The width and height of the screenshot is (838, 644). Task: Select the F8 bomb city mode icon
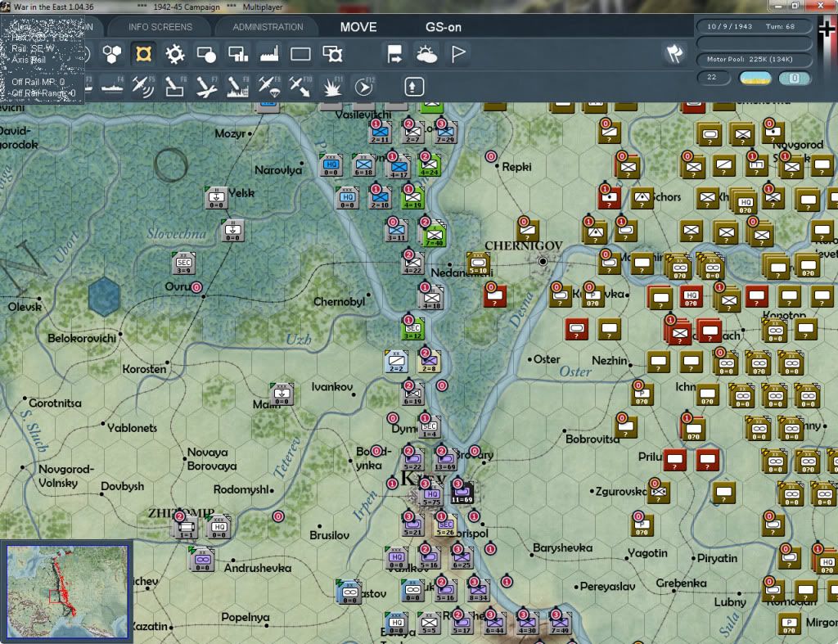pos(238,87)
